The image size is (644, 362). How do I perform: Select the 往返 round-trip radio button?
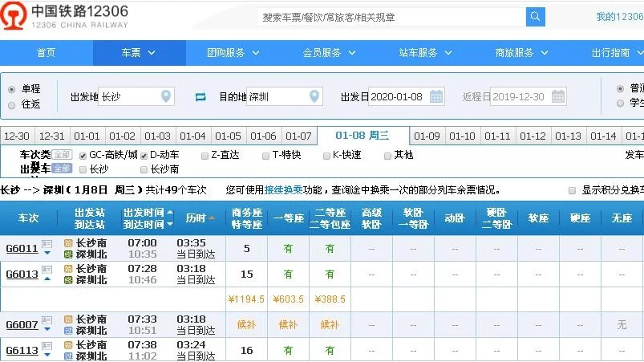(x=11, y=105)
